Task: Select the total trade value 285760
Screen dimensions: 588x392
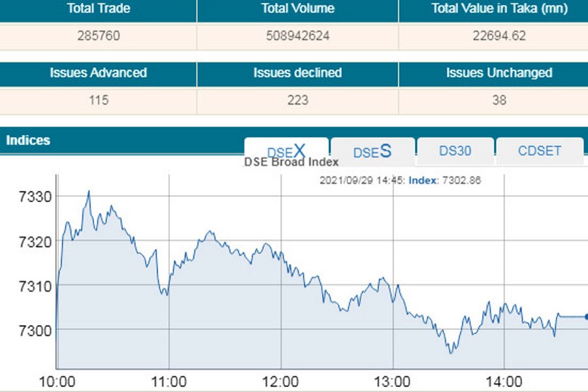Action: click(98, 36)
